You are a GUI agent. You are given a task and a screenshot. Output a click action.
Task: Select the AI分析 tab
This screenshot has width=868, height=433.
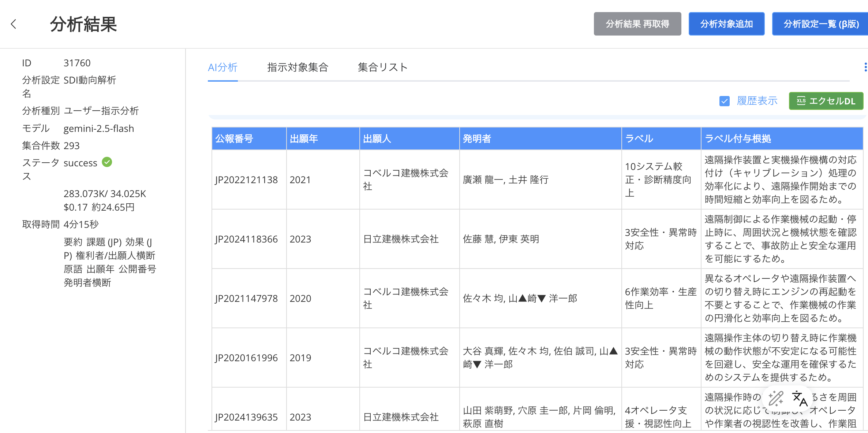coord(222,67)
